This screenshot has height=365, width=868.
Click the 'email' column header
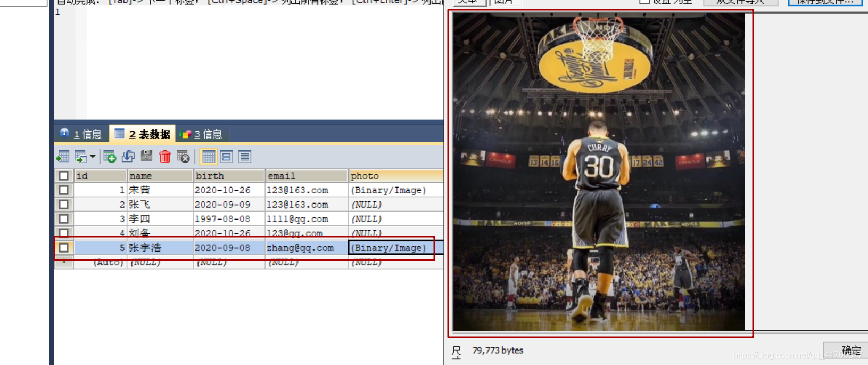pos(307,176)
